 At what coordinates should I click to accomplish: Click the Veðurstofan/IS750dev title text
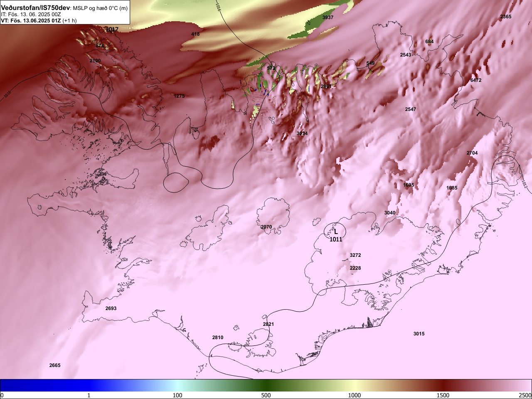point(35,8)
